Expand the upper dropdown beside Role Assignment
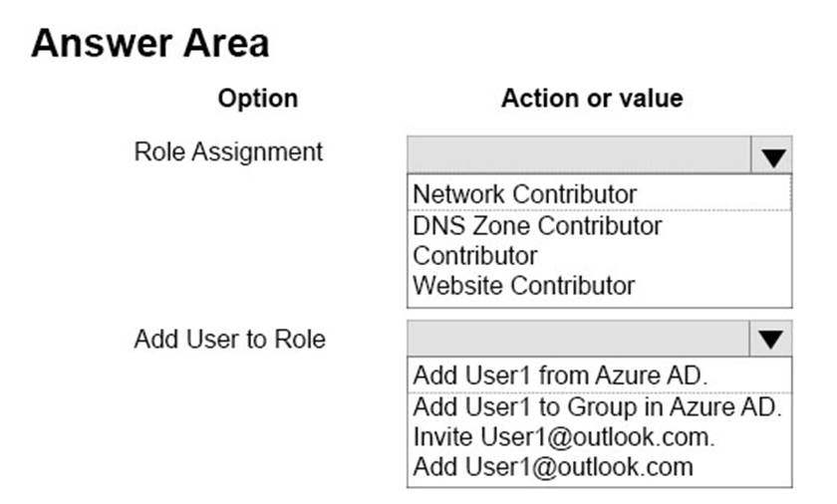The width and height of the screenshot is (837, 504). pyautogui.click(x=773, y=155)
